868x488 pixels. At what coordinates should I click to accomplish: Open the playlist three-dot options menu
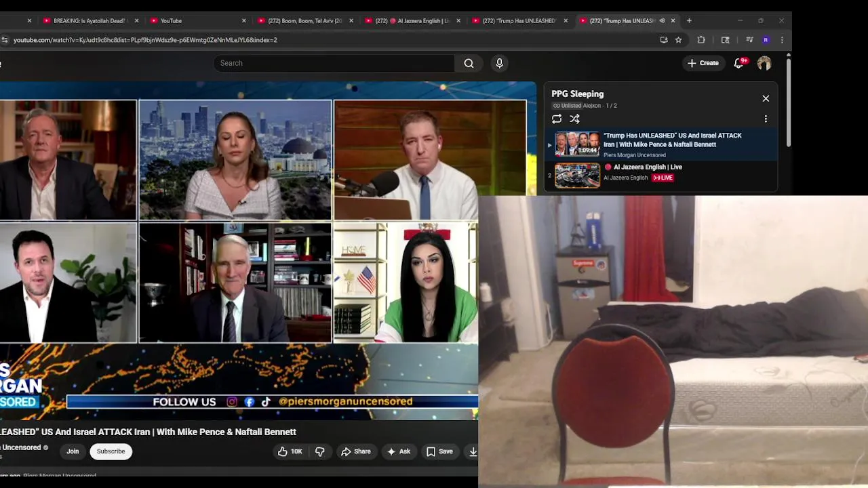click(766, 119)
